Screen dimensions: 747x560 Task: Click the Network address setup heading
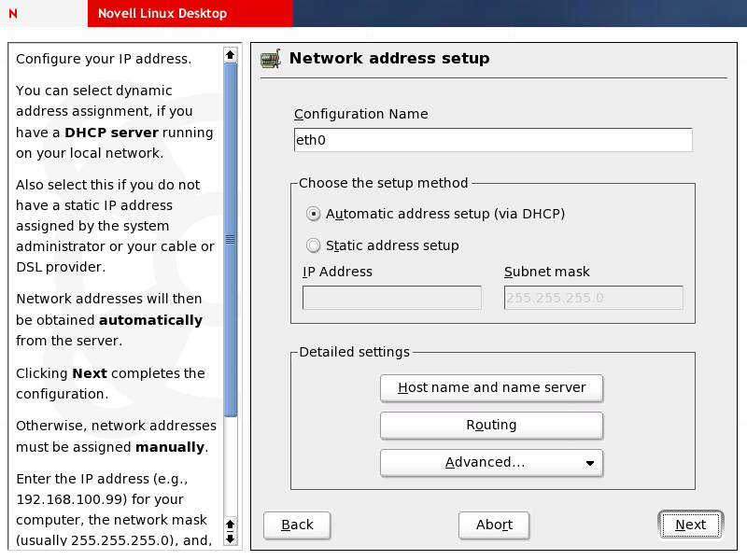click(x=389, y=59)
